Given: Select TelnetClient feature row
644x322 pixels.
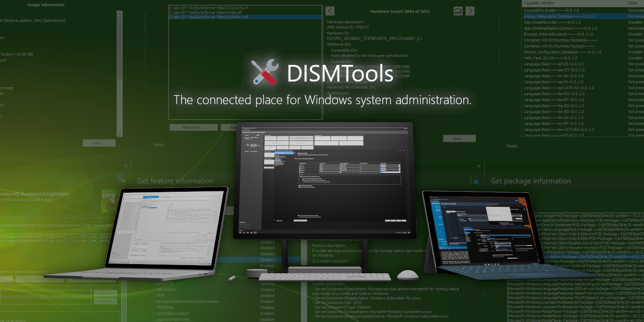Looking at the screenshot, I should [x=216, y=290].
